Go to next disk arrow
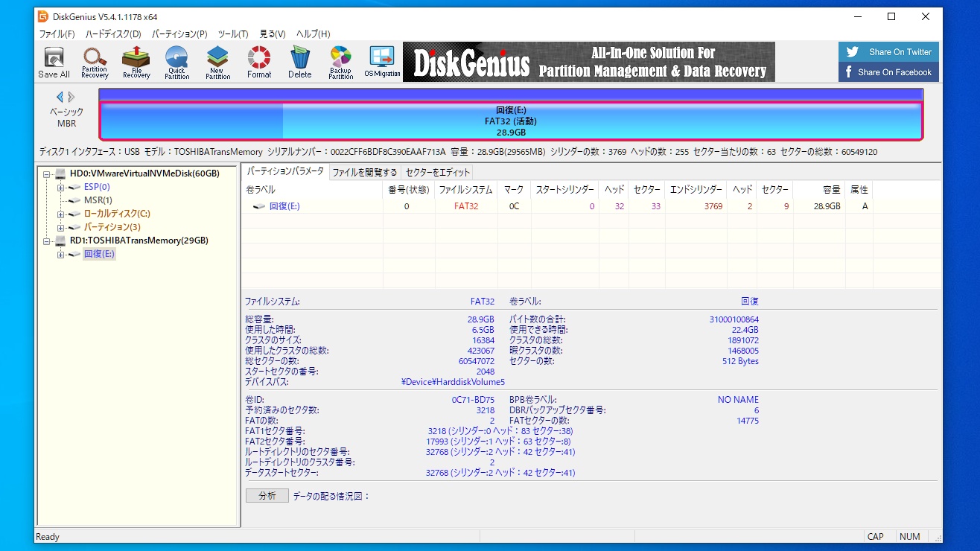This screenshot has width=980, height=551. tap(71, 97)
